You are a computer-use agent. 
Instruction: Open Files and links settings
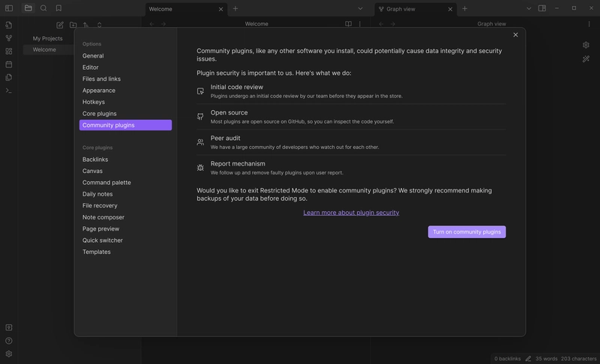point(125,79)
